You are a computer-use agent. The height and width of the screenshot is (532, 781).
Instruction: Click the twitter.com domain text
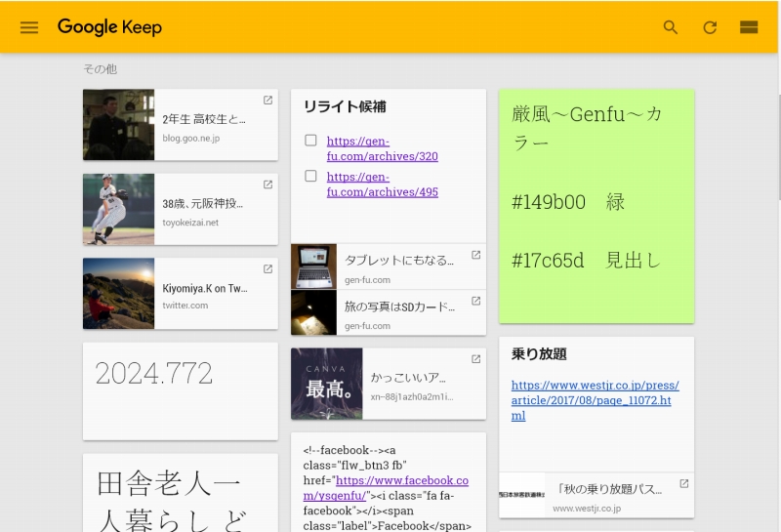click(x=185, y=306)
